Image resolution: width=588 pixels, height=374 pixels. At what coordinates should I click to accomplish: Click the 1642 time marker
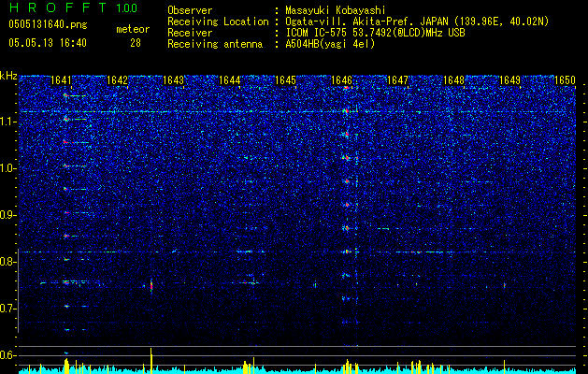coord(117,80)
